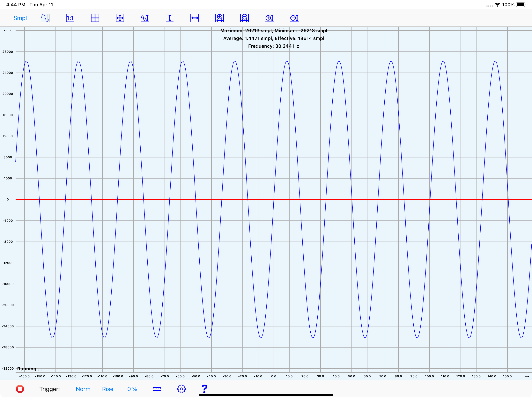Image resolution: width=532 pixels, height=399 pixels.
Task: Open settings with the gear icon
Action: [181, 389]
